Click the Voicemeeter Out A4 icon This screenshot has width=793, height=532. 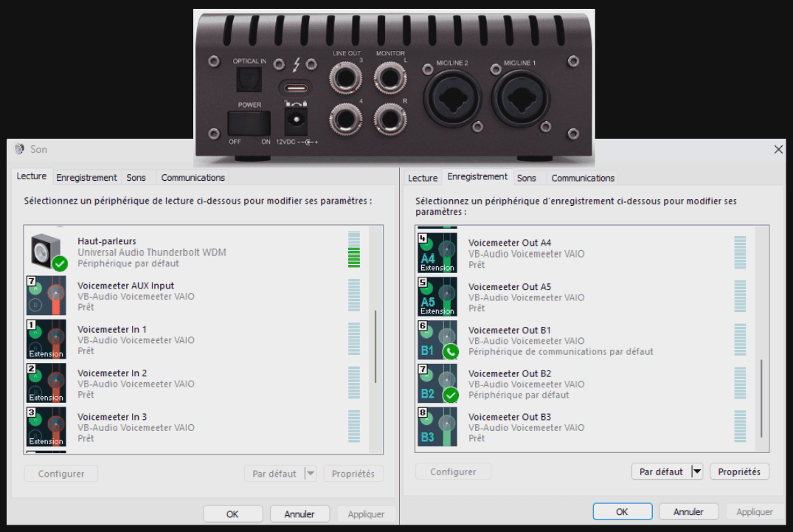click(x=437, y=253)
